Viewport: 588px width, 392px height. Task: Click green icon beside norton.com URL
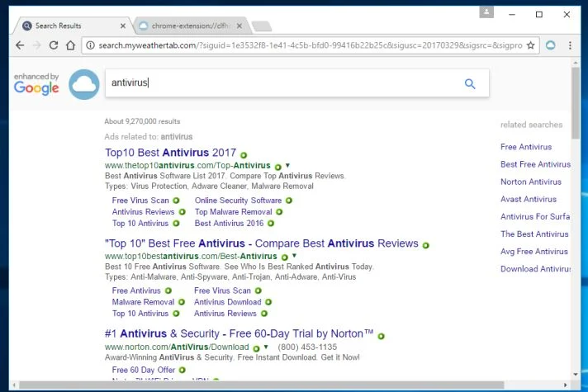coord(256,348)
